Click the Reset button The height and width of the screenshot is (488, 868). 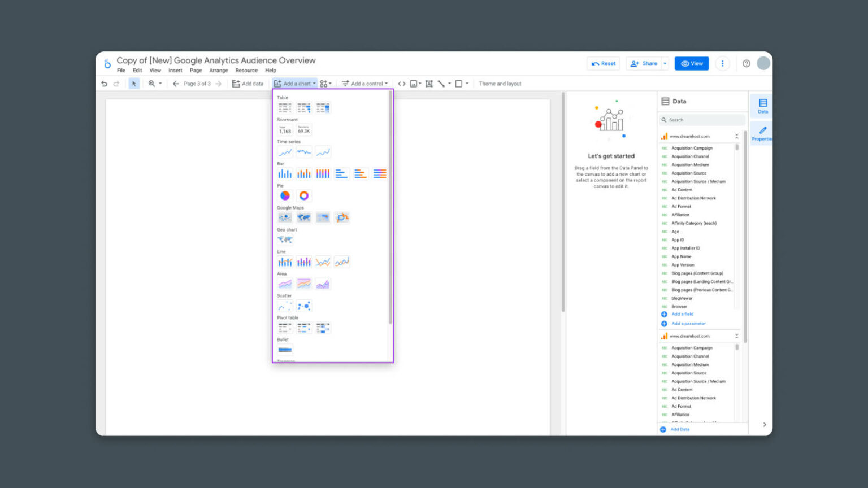pos(604,63)
